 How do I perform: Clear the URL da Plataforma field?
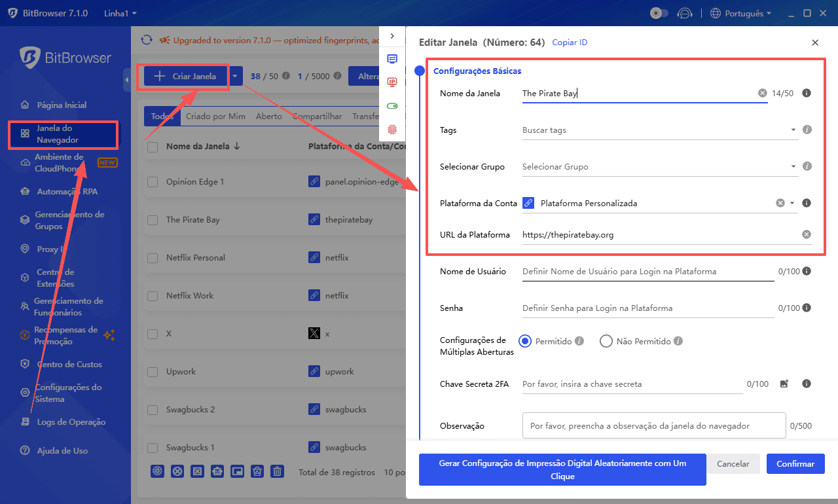[x=807, y=234]
